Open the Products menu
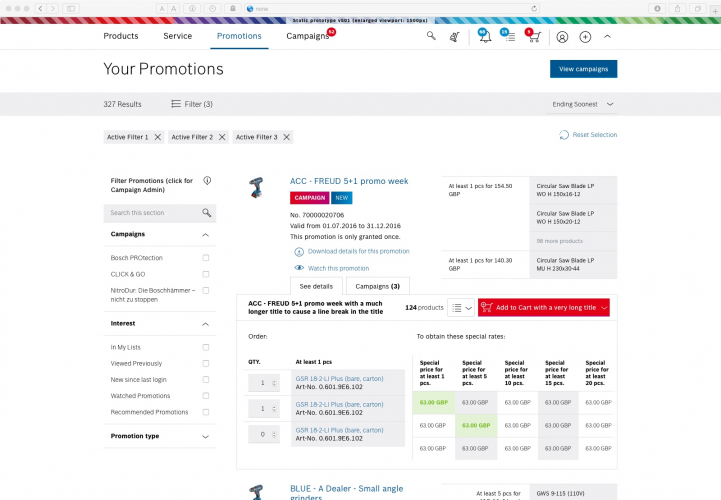Viewport: 721px width, 500px height. pyautogui.click(x=121, y=36)
